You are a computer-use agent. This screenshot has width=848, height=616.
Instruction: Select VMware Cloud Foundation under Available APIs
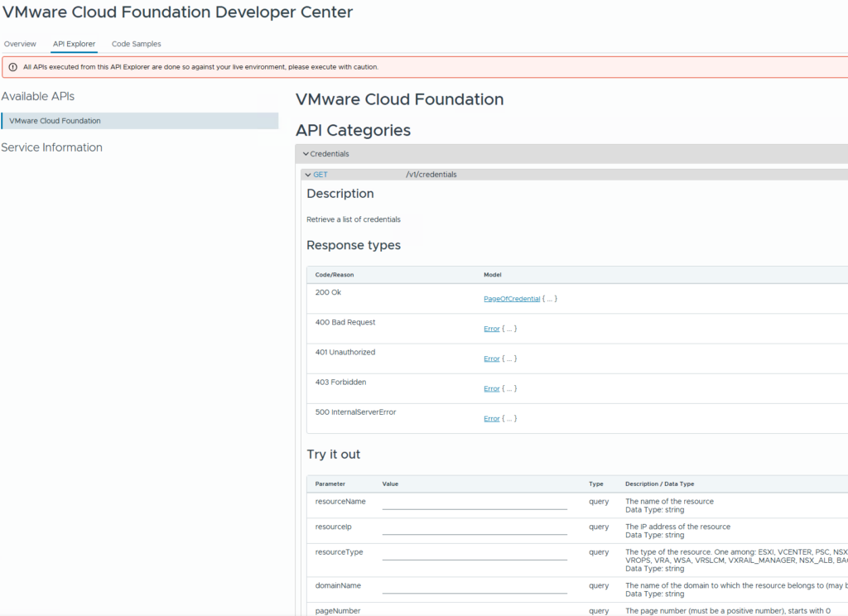(x=56, y=121)
